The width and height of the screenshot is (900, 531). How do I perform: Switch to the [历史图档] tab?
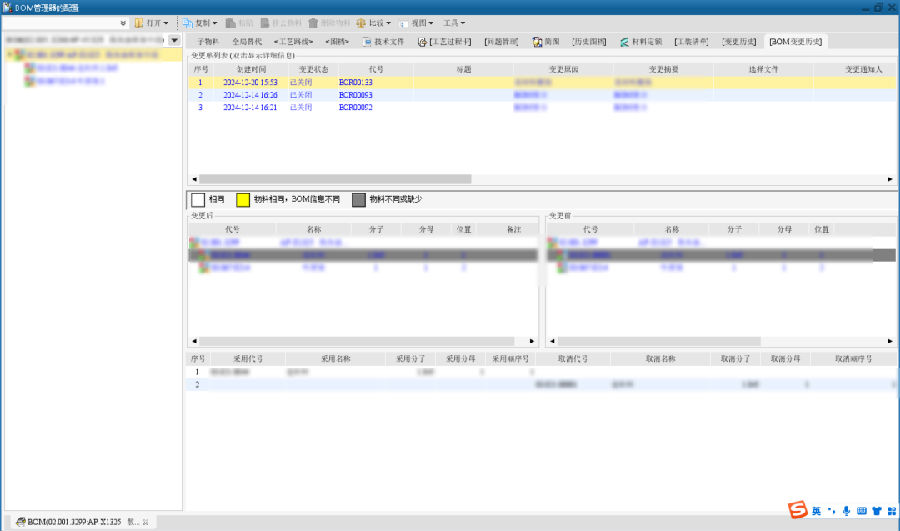tap(589, 42)
